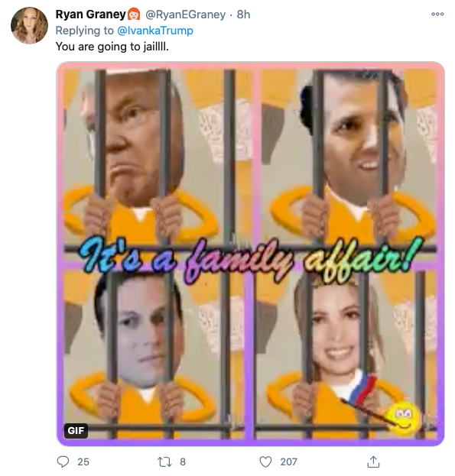Viewport: 455px width, 476px height.
Task: Click the 8 retweets count
Action: [183, 461]
